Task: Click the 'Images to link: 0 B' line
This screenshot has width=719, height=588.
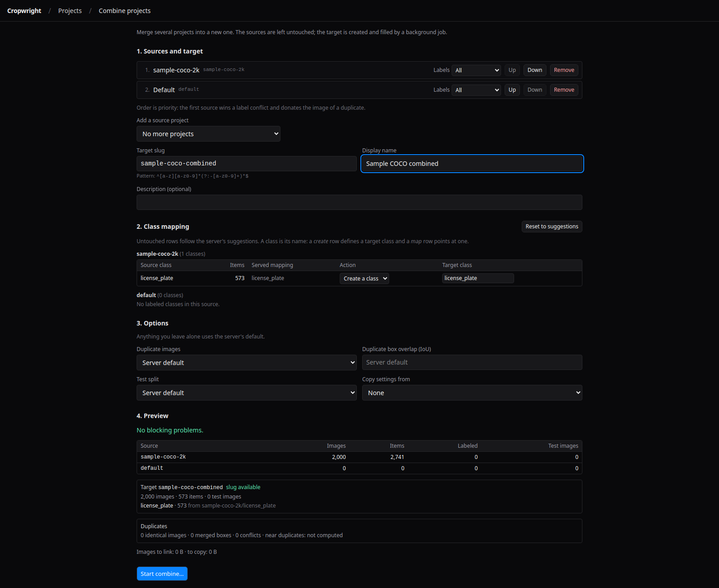Action: click(x=177, y=552)
